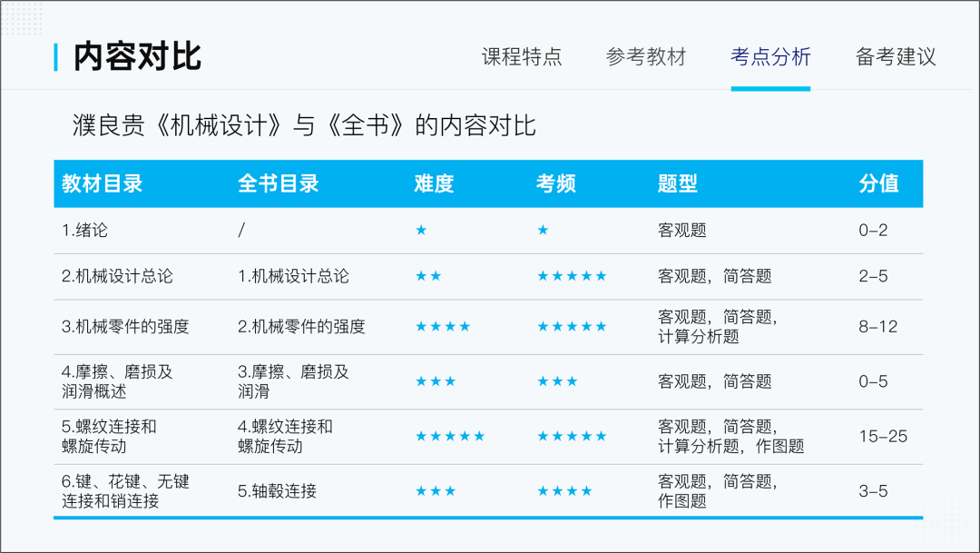
Task: Select 1.机械设计总论 in the 全书目录 column
Action: click(293, 276)
